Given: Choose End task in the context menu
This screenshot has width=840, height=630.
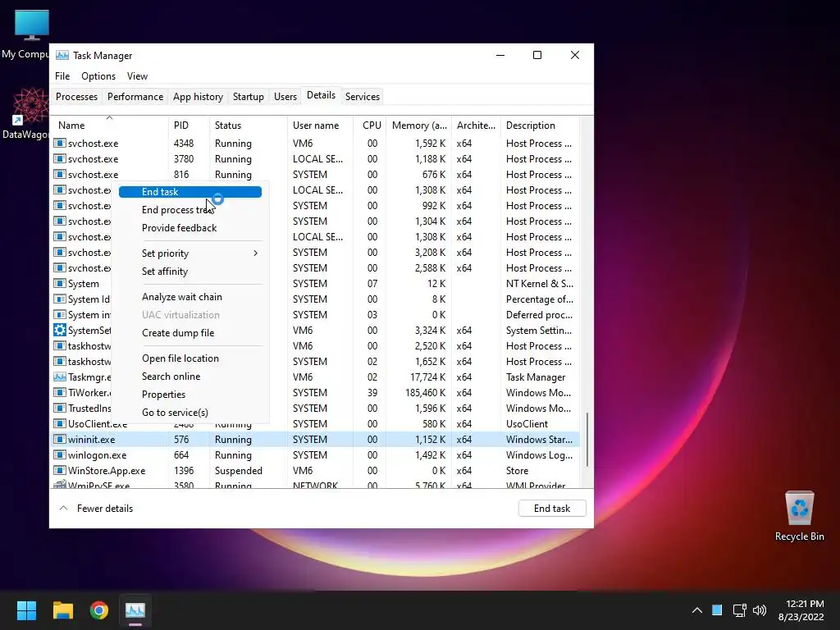Looking at the screenshot, I should point(190,192).
